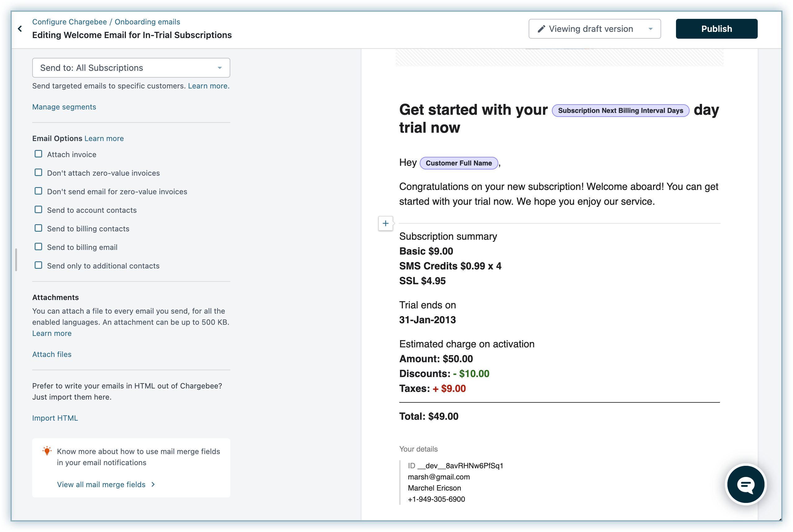Image resolution: width=793 pixels, height=532 pixels.
Task: Click the plus add-block icon
Action: click(385, 224)
